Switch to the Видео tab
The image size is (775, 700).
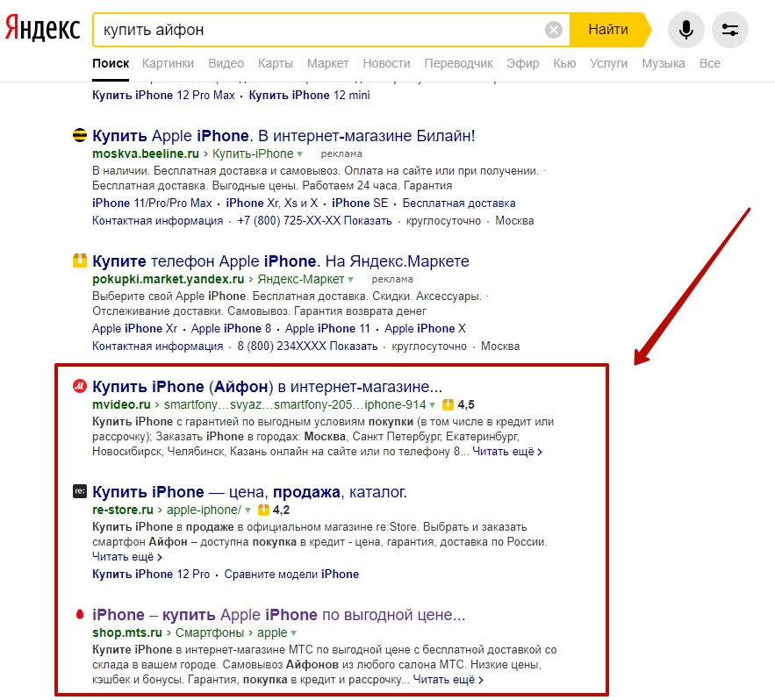pos(226,63)
